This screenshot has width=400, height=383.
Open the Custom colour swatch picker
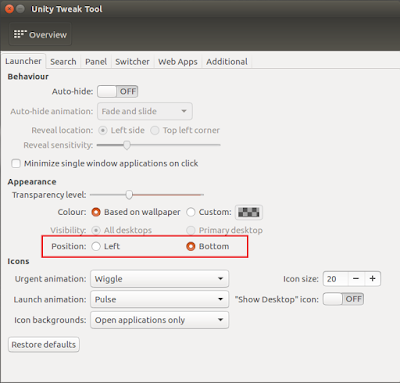[x=249, y=212]
